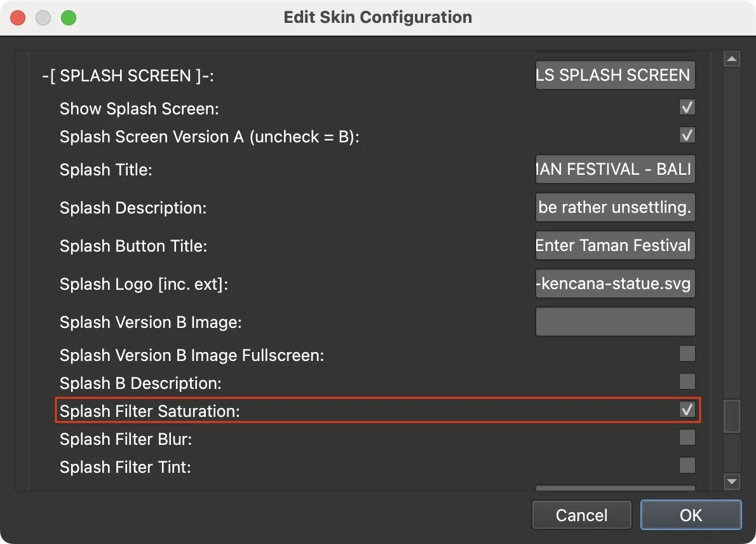Click the scrollbar up arrow
756x544 pixels.
(x=731, y=58)
